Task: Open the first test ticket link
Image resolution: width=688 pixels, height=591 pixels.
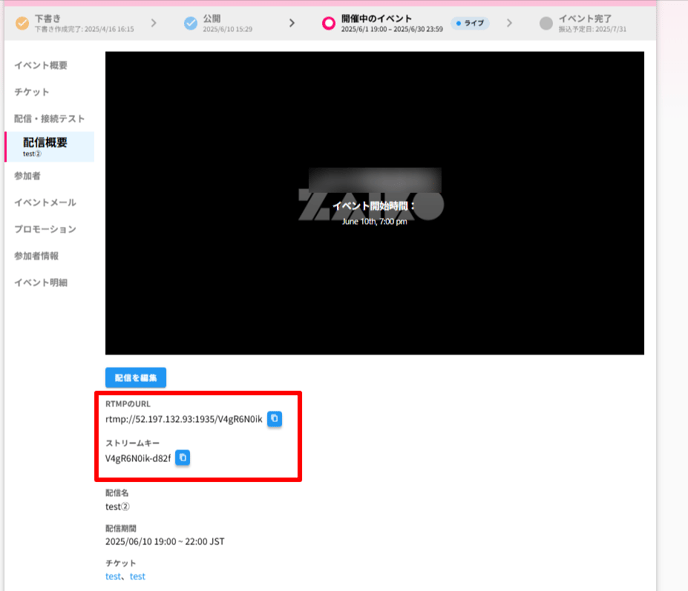Action: point(113,577)
